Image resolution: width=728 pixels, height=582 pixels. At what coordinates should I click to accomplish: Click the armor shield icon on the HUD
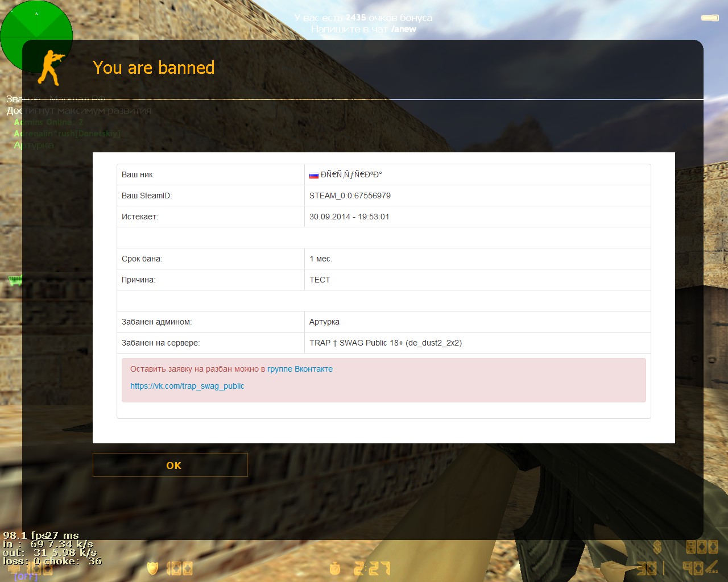click(x=152, y=568)
